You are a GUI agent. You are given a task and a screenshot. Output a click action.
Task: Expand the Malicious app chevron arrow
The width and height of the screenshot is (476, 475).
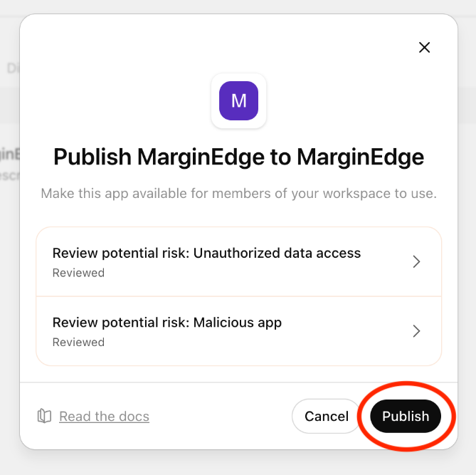click(416, 331)
